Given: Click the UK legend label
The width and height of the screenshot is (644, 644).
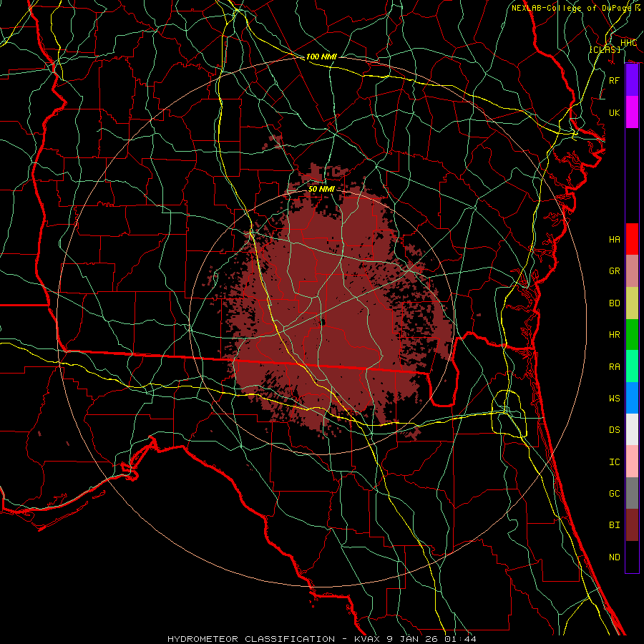Looking at the screenshot, I should [x=615, y=112].
